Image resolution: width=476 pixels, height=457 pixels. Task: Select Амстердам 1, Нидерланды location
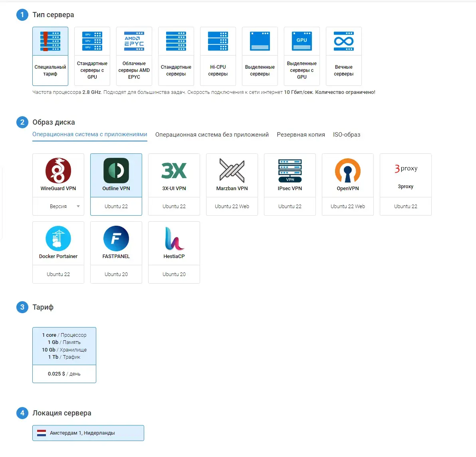[x=88, y=433]
